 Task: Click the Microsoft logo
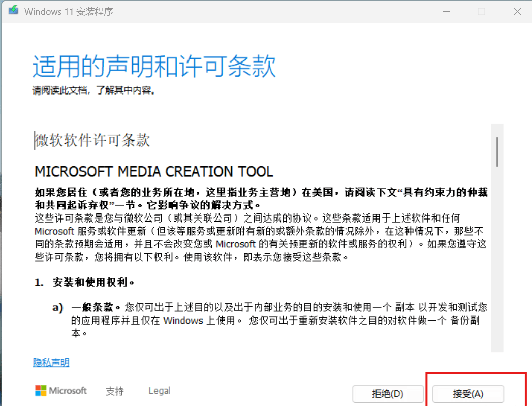pyautogui.click(x=60, y=391)
